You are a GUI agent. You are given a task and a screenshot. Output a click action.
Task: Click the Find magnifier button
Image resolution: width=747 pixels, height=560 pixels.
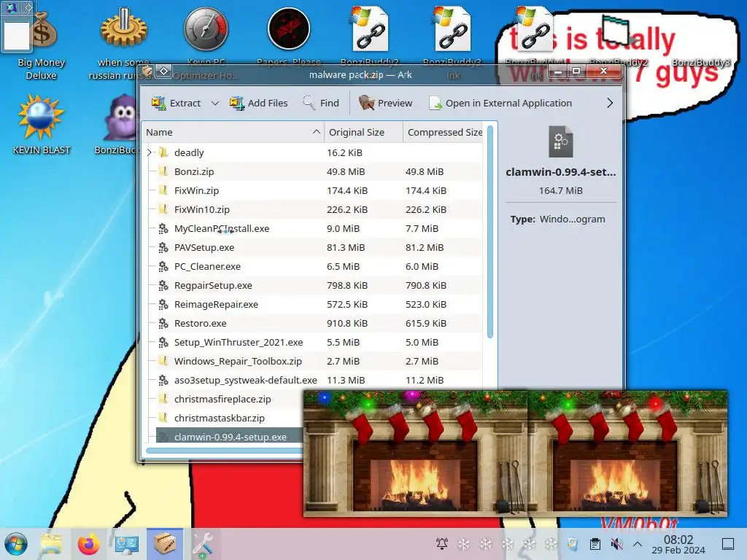pos(321,103)
